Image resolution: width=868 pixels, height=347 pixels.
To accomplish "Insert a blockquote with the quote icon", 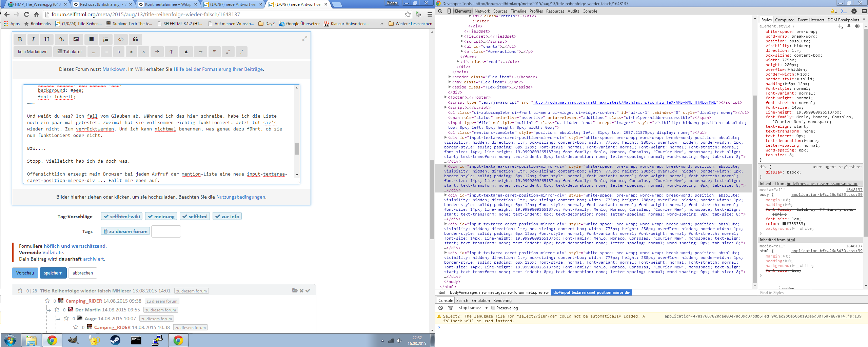I will tap(135, 39).
